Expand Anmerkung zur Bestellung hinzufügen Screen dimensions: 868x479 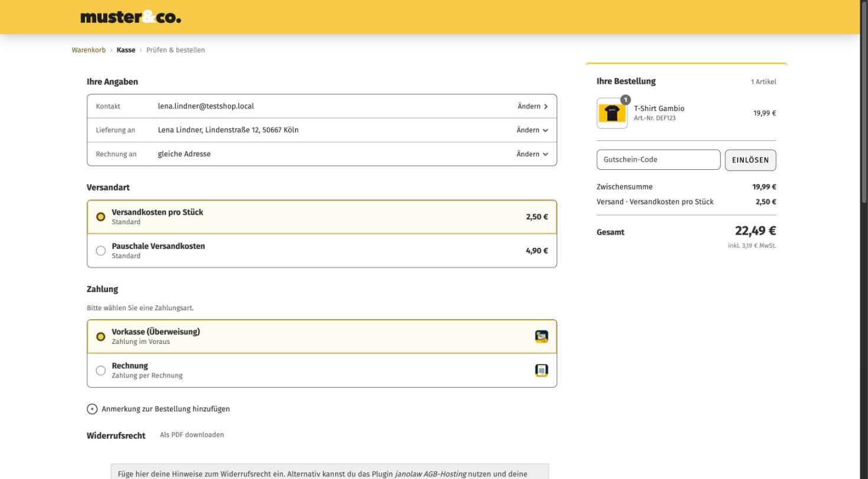tap(158, 409)
